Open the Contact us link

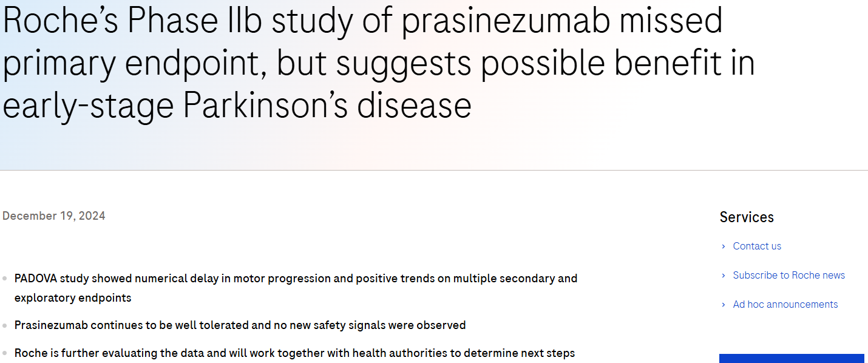pos(757,246)
